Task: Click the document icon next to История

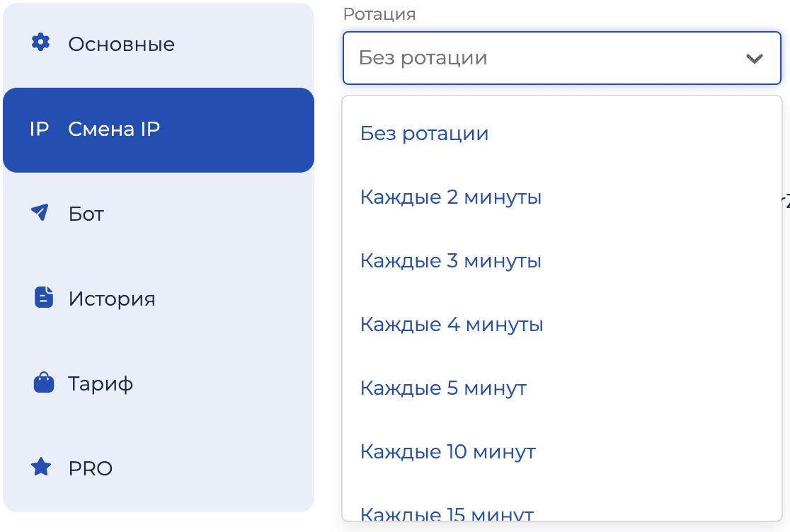Action: (41, 298)
